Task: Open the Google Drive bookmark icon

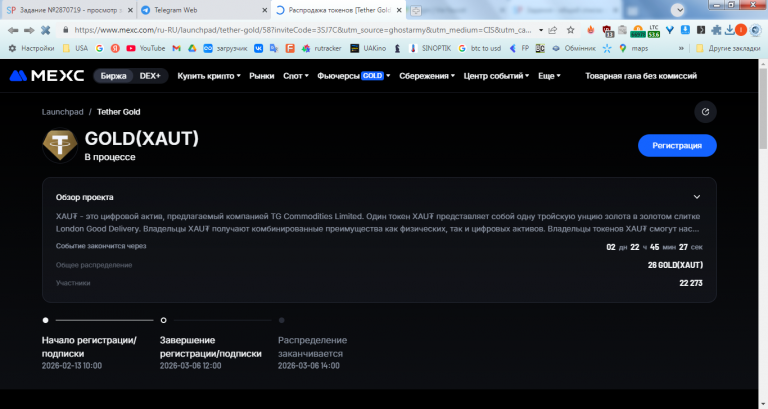Action: (x=192, y=48)
